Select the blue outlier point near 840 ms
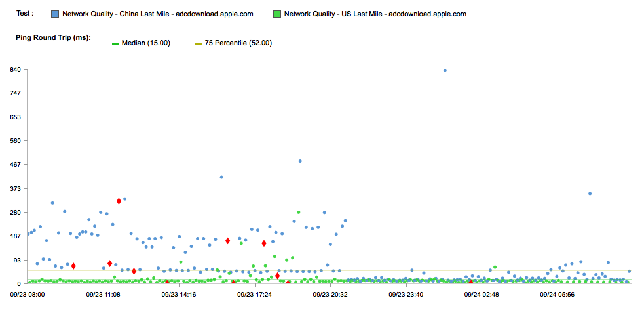 pos(445,70)
